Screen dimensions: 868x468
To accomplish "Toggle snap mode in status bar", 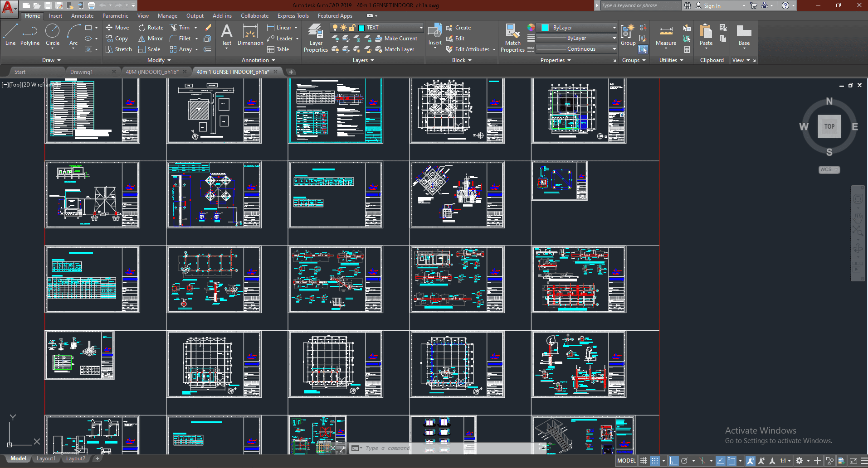I will pos(655,461).
